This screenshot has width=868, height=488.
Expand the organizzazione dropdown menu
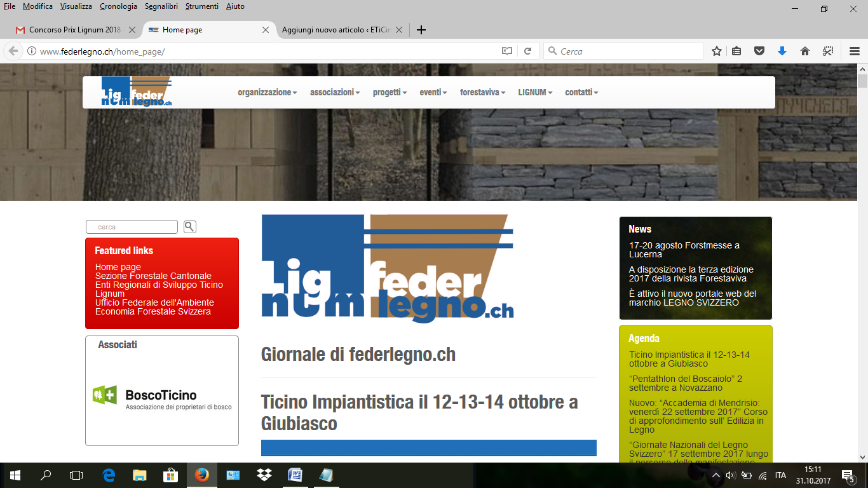tap(268, 92)
